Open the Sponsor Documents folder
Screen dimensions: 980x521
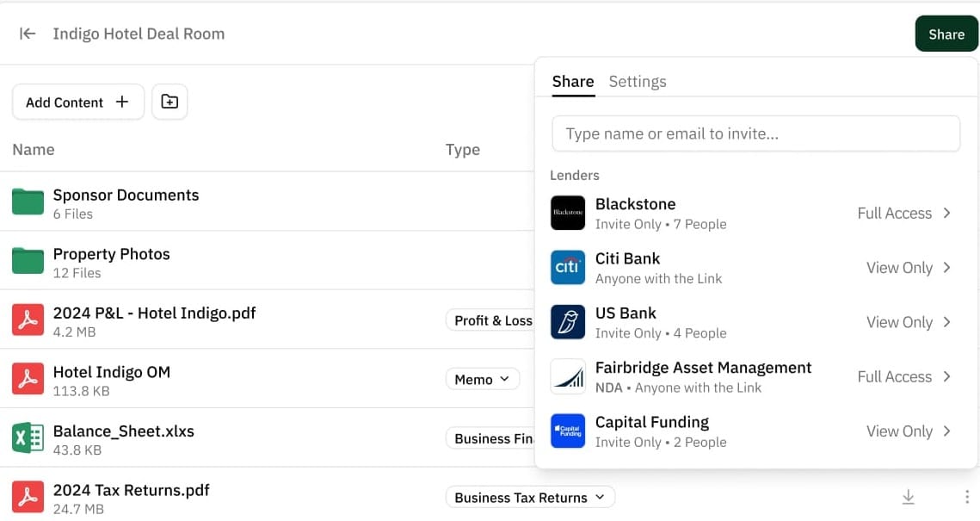(x=126, y=195)
